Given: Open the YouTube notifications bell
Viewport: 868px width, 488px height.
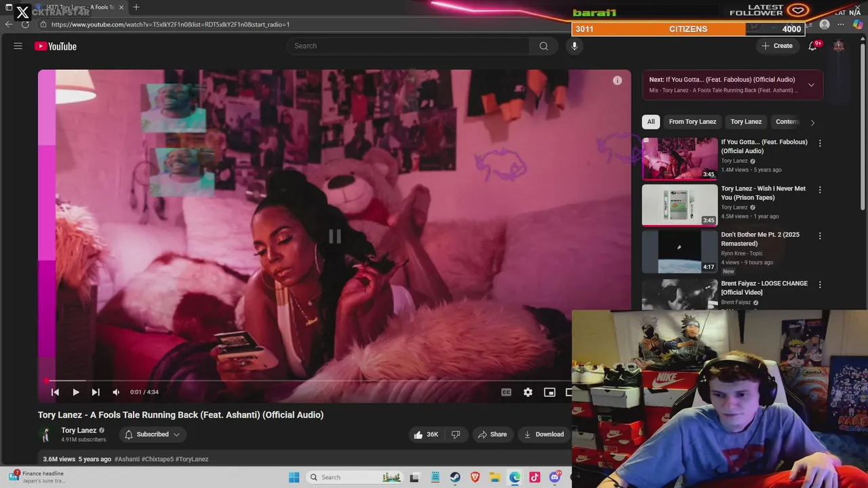Looking at the screenshot, I should tap(812, 46).
